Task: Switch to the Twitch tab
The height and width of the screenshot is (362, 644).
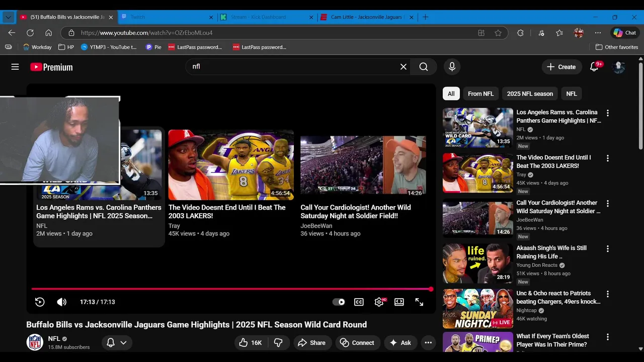Action: click(167, 17)
